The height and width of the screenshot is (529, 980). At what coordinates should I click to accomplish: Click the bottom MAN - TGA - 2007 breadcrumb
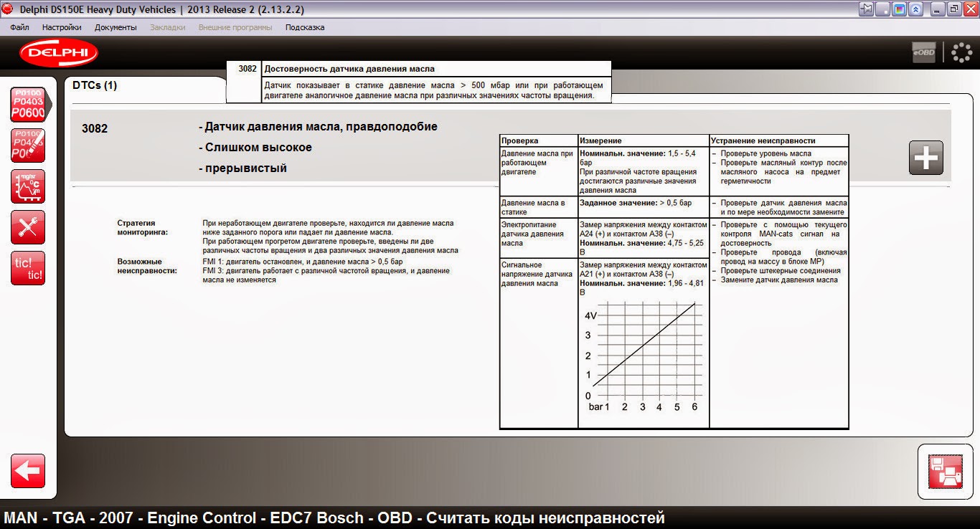coord(334,518)
